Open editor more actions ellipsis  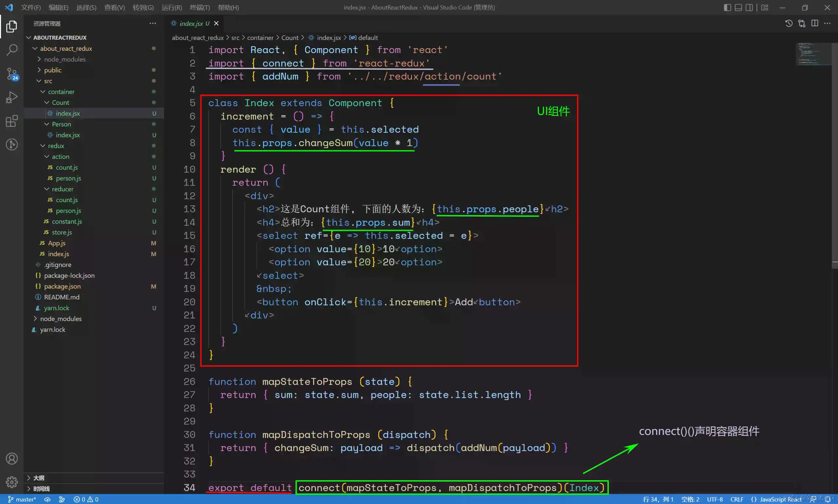[828, 24]
